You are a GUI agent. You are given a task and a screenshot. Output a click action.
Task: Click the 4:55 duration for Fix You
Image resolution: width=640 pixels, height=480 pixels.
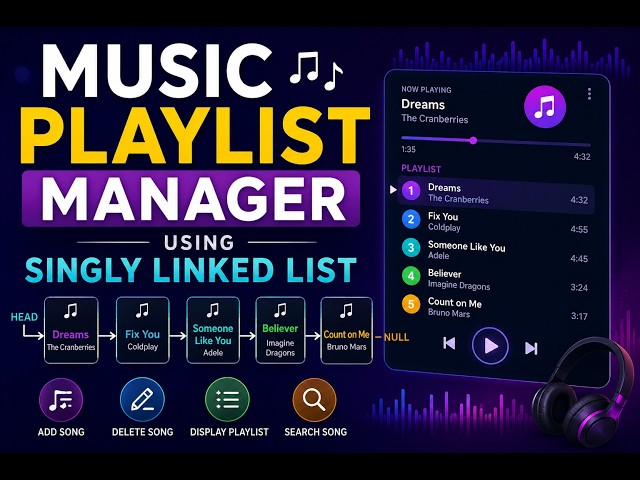[579, 229]
